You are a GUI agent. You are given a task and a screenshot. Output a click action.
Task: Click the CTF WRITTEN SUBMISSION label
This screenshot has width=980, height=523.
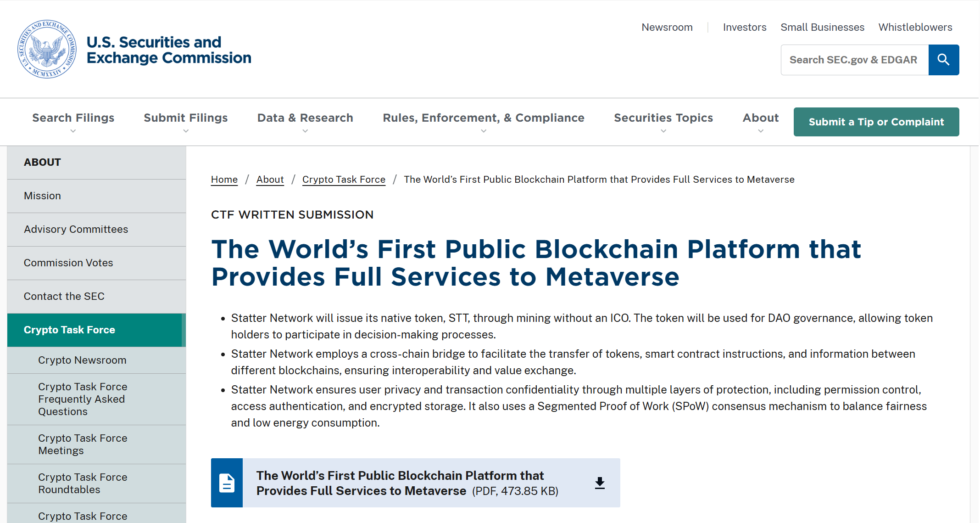pyautogui.click(x=292, y=215)
